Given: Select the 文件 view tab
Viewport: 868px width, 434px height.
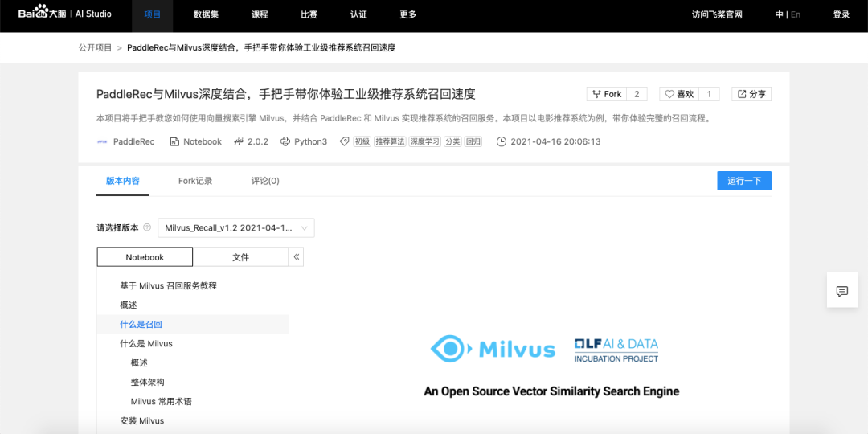Looking at the screenshot, I should pyautogui.click(x=241, y=257).
